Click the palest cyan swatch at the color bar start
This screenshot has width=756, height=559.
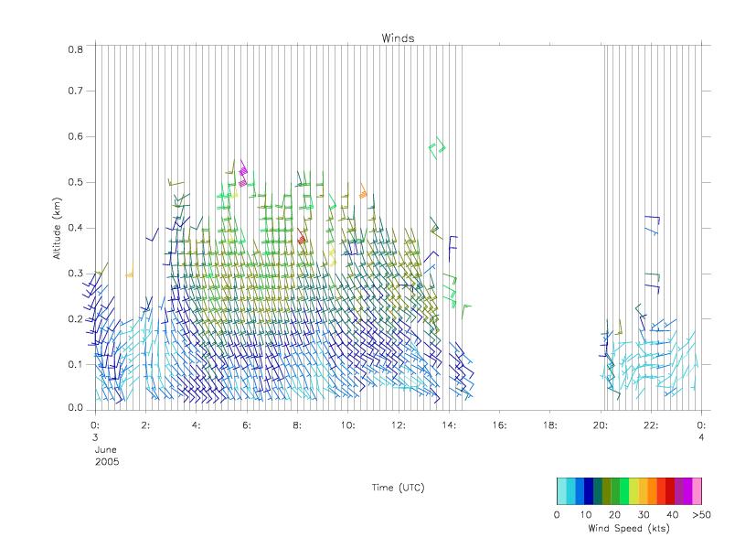562,491
